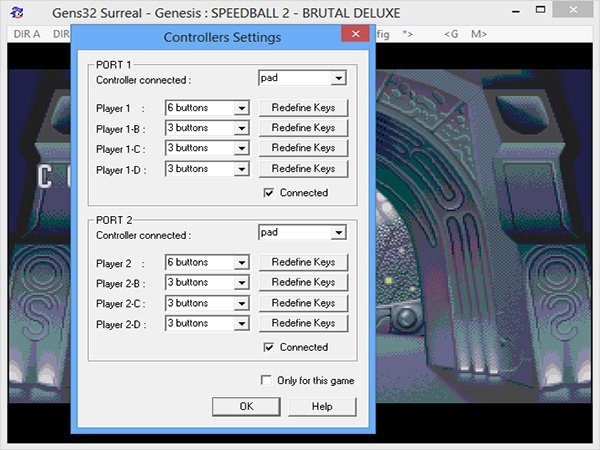
Task: Close the Gens32 Surreal window
Action: click(x=573, y=10)
